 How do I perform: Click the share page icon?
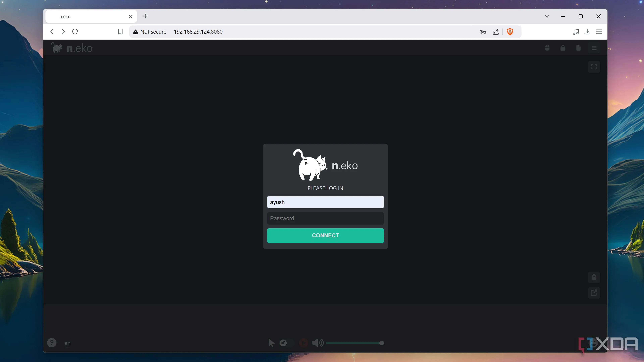[496, 32]
